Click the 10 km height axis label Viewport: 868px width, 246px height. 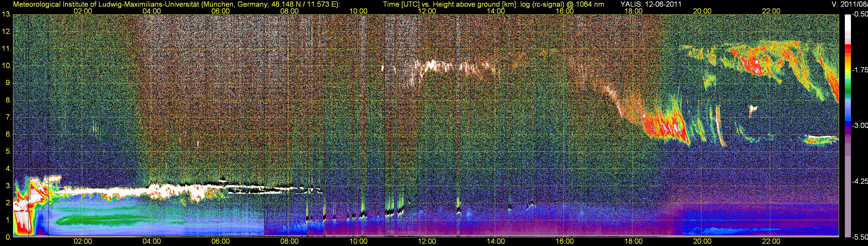[6, 66]
